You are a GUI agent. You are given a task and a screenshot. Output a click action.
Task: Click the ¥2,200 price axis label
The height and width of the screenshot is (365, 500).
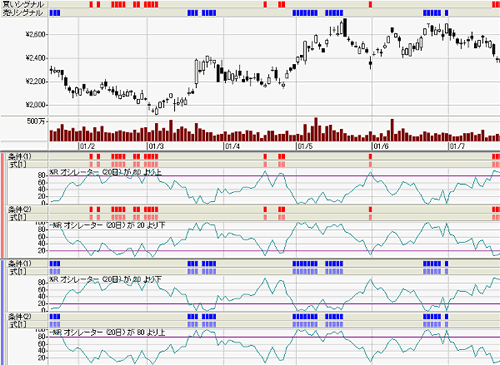click(36, 81)
